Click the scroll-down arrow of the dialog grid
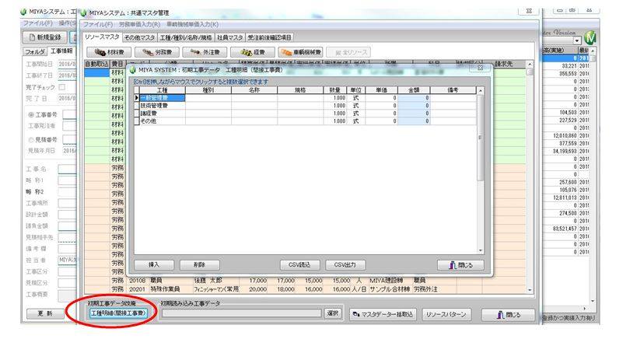 point(480,250)
